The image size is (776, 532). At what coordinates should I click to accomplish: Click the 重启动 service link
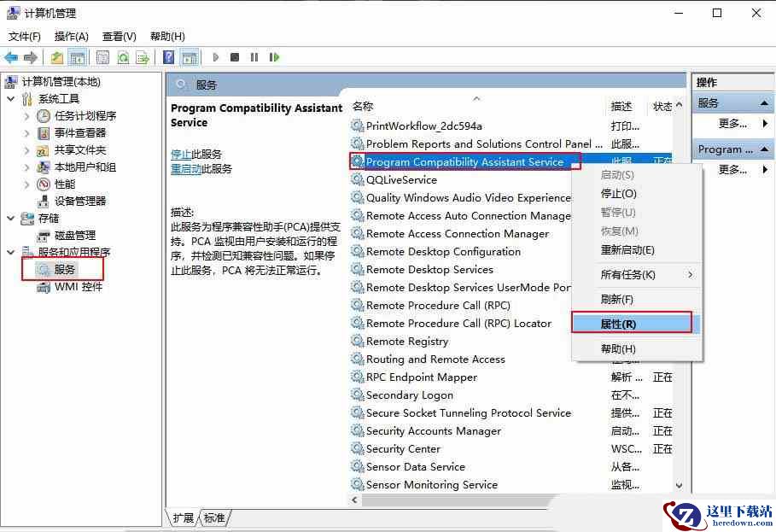(186, 169)
